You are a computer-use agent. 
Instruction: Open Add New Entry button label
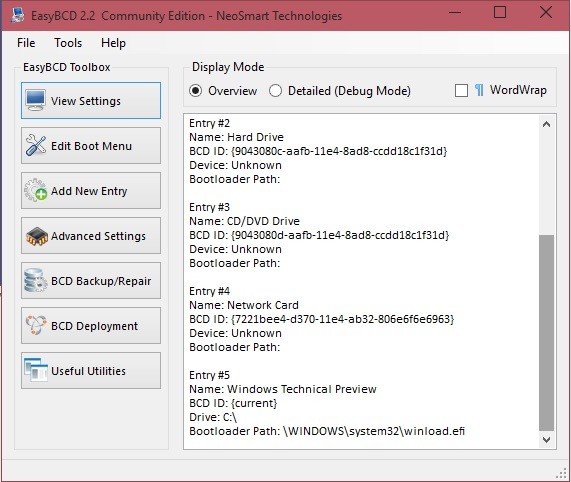(89, 191)
